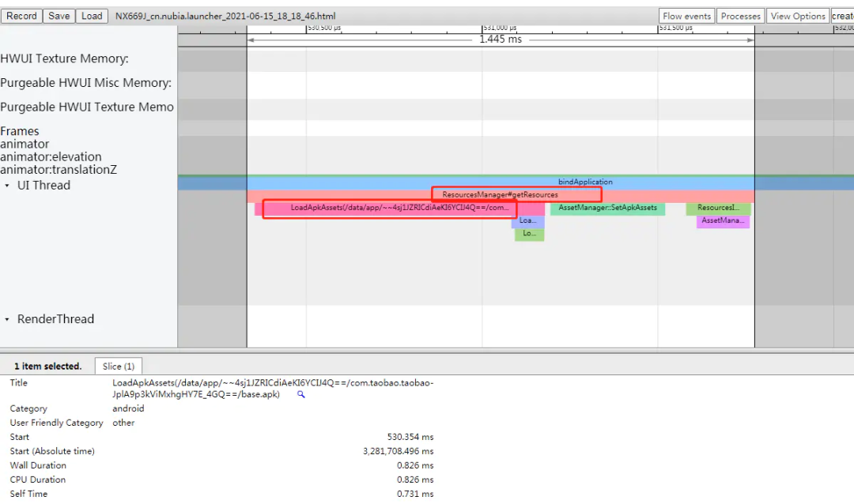The width and height of the screenshot is (854, 504).
Task: Click the trace file name in toolbar
Action: coord(225,17)
